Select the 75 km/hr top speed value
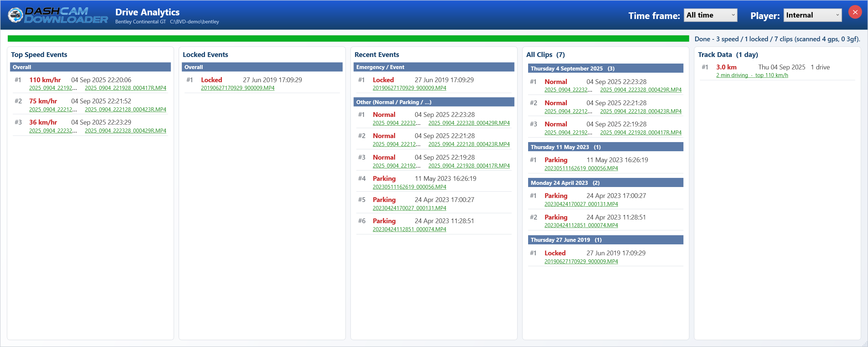Screen dimensions: 868x347 pyautogui.click(x=43, y=101)
